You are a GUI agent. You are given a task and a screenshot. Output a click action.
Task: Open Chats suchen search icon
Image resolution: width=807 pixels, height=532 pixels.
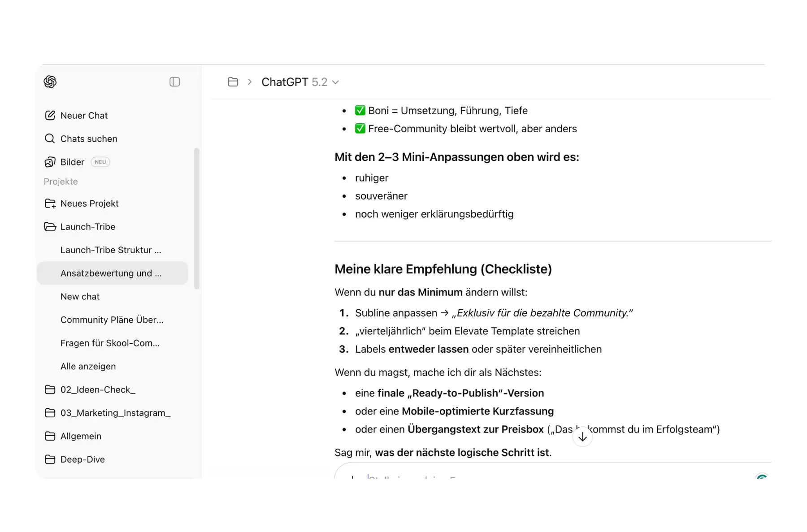coord(50,139)
